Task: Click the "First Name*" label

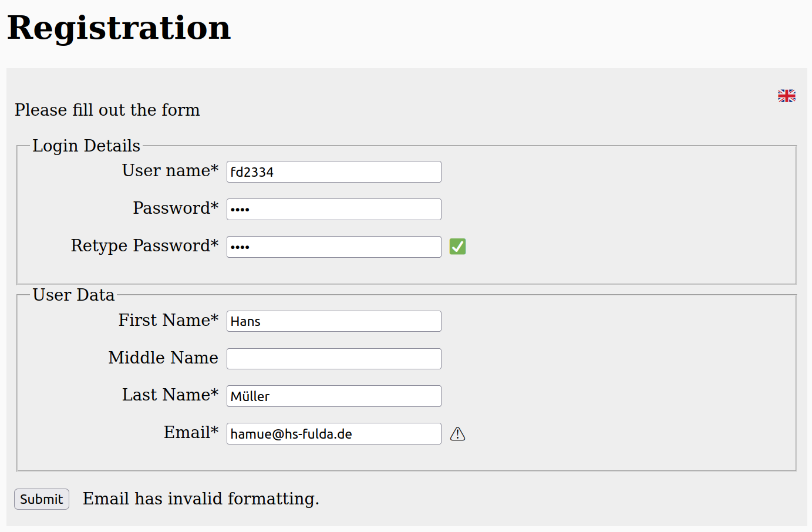Action: 169,320
